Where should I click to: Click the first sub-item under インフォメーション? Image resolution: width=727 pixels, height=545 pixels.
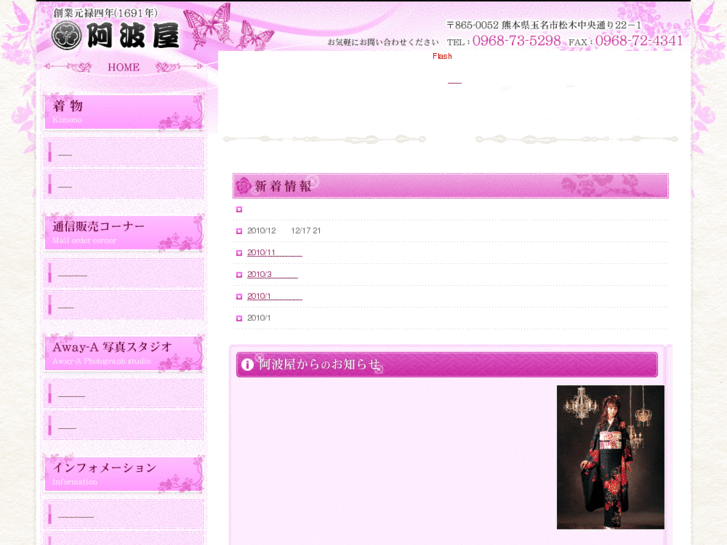[124, 514]
